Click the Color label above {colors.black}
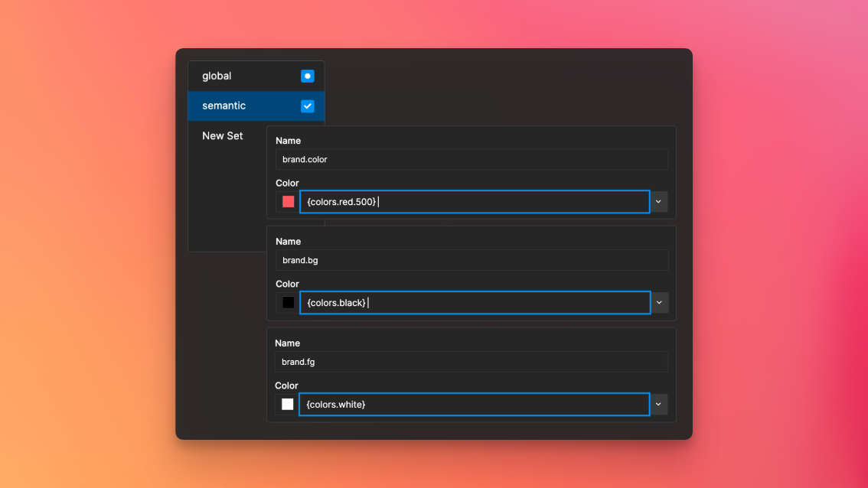Viewport: 868px width, 488px height. [x=287, y=284]
